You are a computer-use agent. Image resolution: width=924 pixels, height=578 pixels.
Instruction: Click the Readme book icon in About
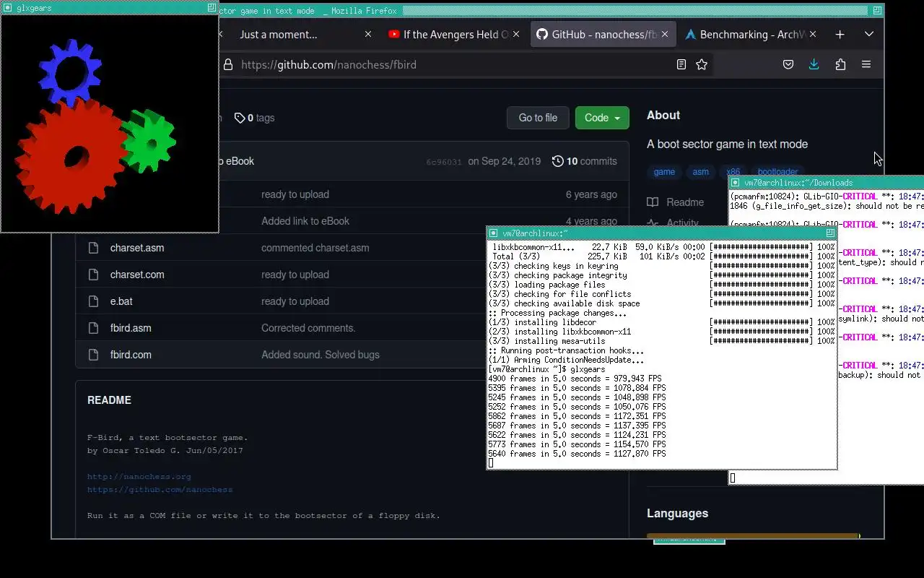point(653,202)
